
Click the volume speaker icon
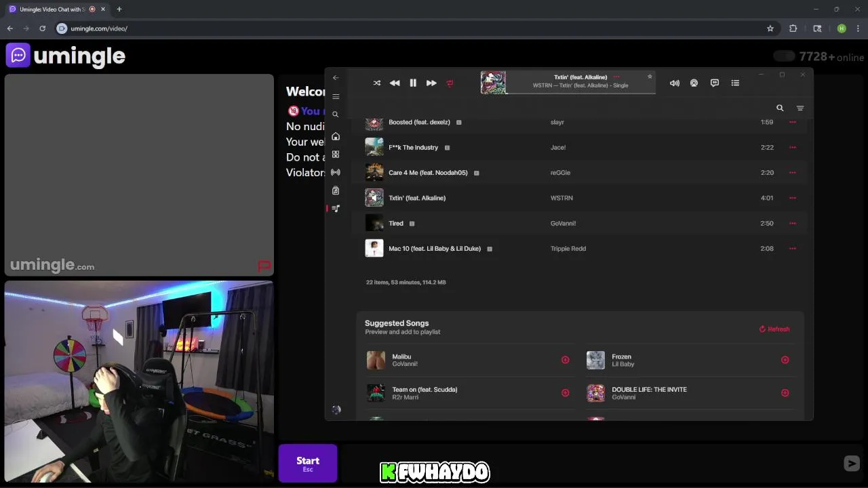[675, 83]
